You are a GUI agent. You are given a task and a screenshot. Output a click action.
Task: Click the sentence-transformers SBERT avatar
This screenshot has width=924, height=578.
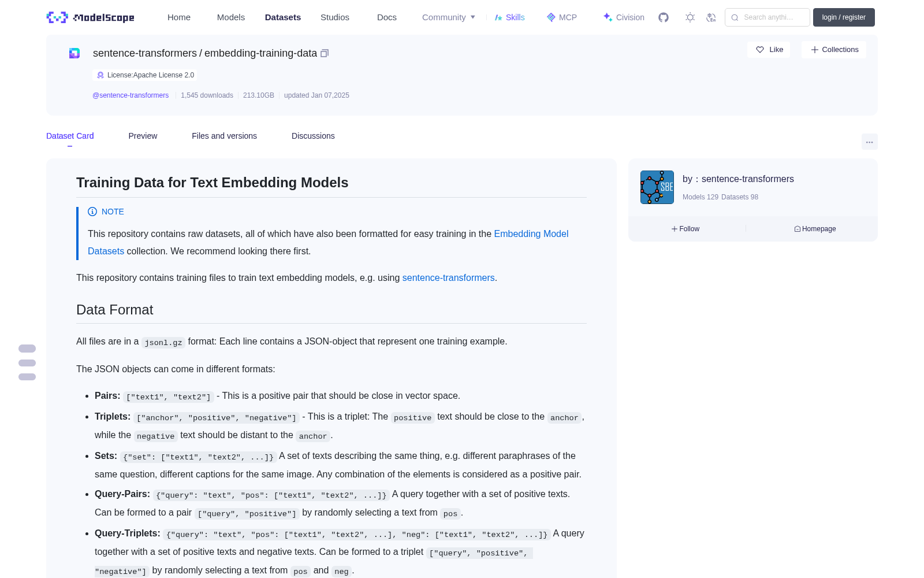click(x=657, y=187)
